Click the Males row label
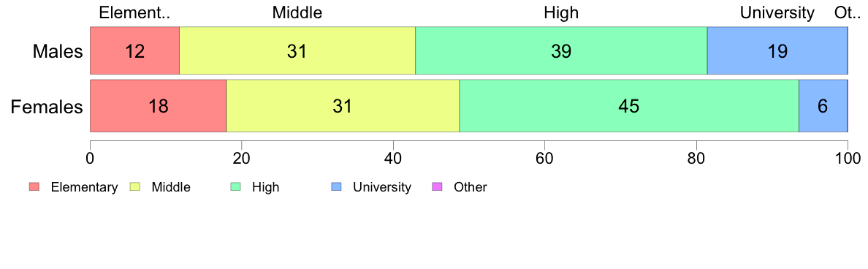The image size is (868, 269). click(x=58, y=51)
